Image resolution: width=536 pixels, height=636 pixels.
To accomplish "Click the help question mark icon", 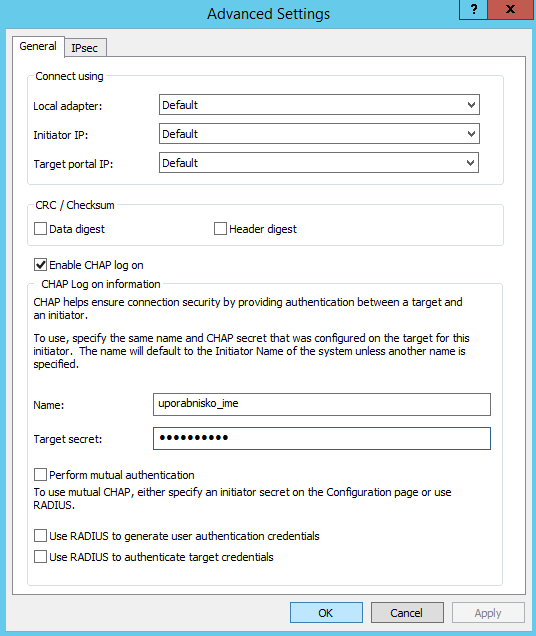I will [474, 9].
